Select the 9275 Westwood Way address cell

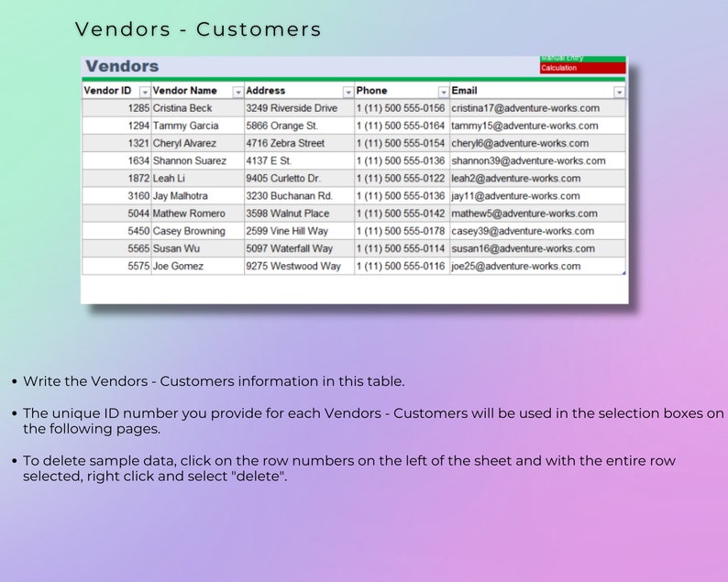(300, 267)
